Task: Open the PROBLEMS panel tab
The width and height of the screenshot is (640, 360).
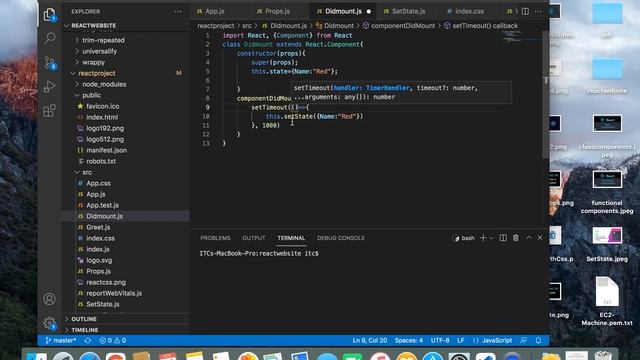Action: (x=215, y=238)
